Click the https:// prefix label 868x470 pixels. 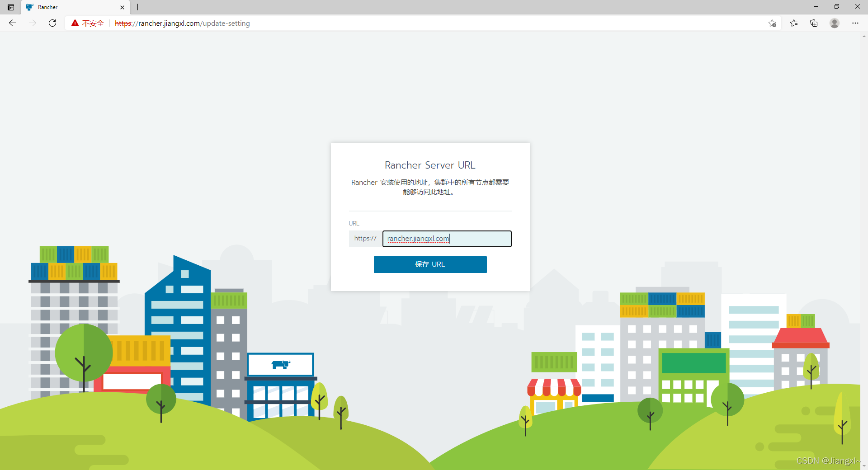(x=365, y=239)
